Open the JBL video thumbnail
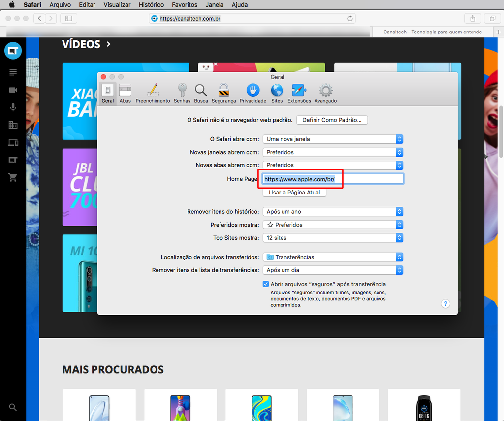 pos(80,187)
